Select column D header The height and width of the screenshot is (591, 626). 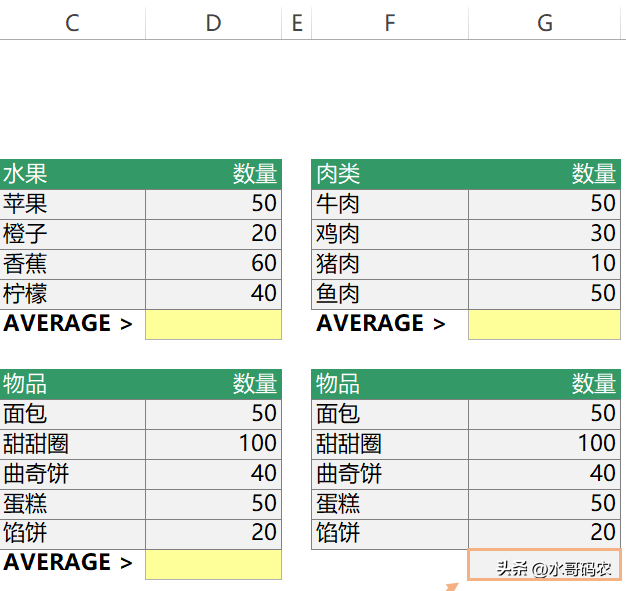(213, 23)
